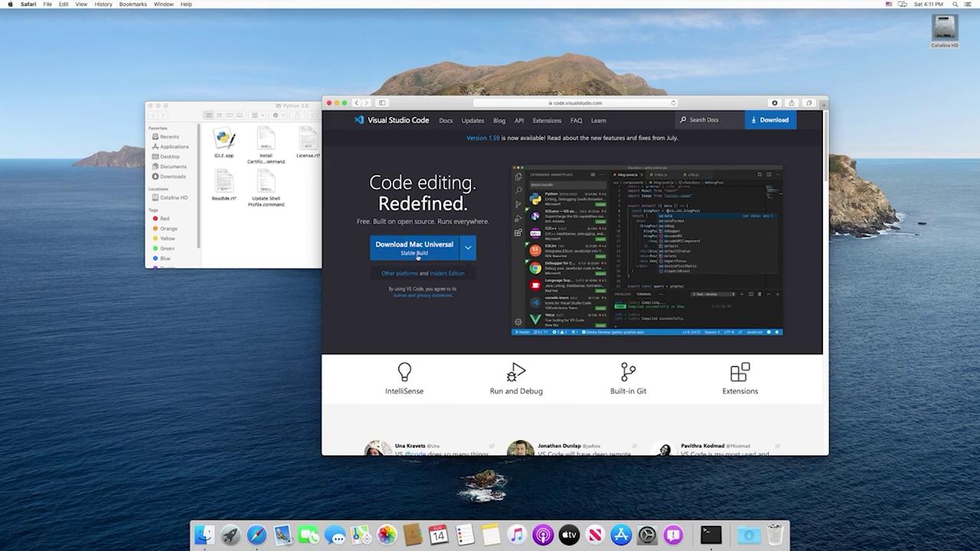Click the blue Download button in navbar
Image resolution: width=980 pixels, height=551 pixels.
coord(770,120)
